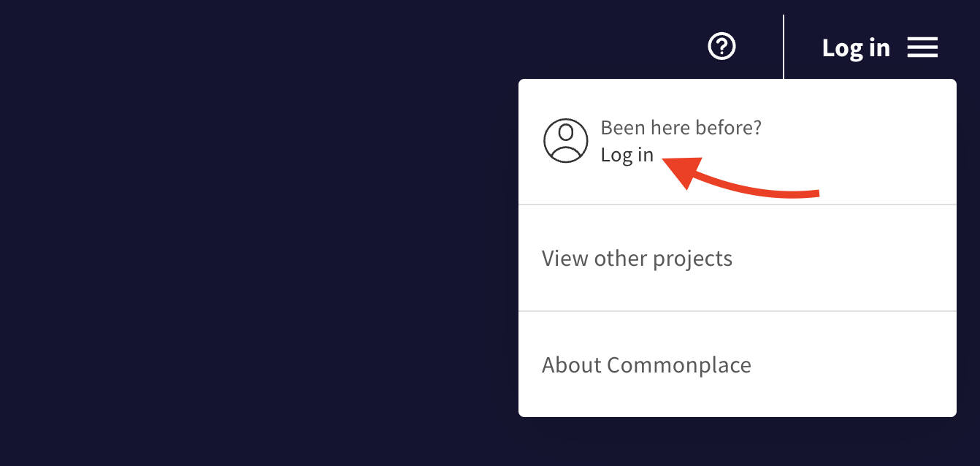Choose the About Commonplace row in the menu

tap(737, 364)
